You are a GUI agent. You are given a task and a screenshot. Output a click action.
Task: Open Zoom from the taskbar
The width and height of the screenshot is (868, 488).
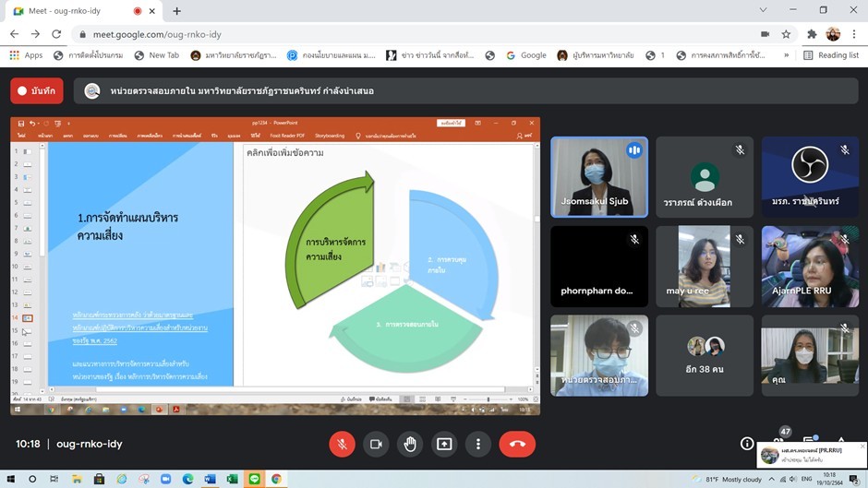[165, 479]
